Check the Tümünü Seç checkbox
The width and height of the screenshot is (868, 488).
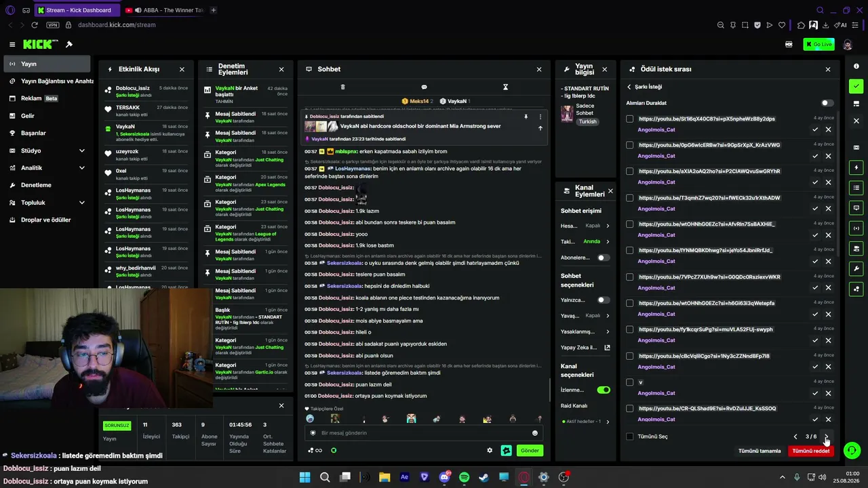(x=630, y=436)
